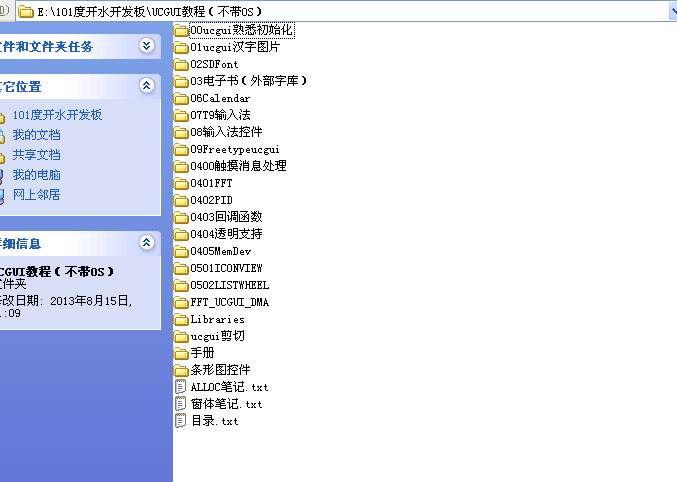
Task: Click the 03电子书（外部字库）folder name
Action: (249, 81)
